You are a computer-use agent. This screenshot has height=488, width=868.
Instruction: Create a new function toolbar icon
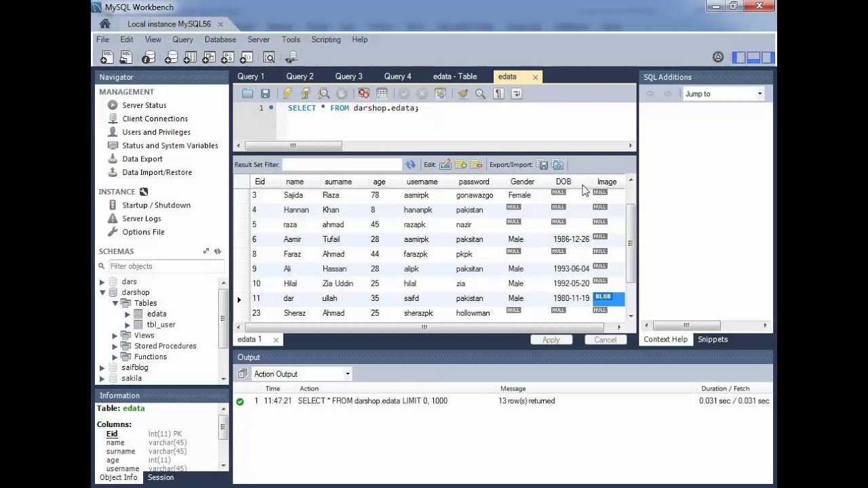pyautogui.click(x=246, y=58)
